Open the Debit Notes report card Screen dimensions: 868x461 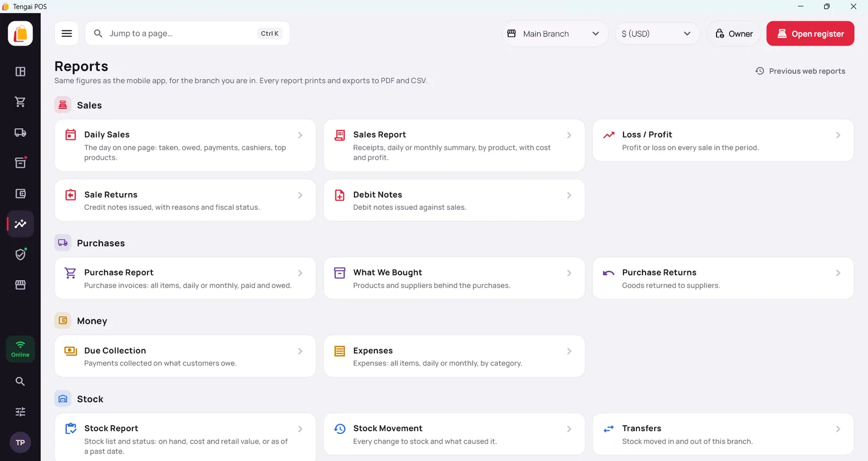tap(454, 200)
